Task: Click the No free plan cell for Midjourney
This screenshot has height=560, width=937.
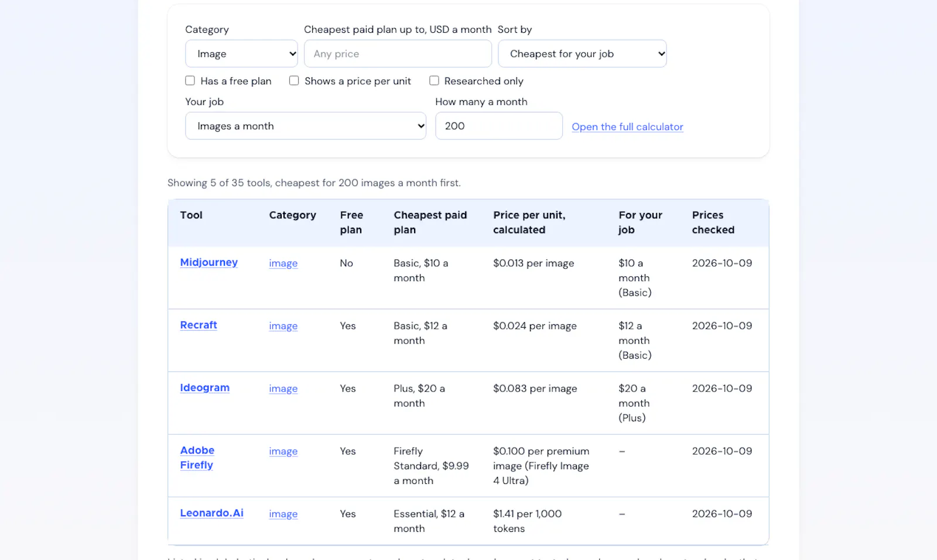Action: 347,263
